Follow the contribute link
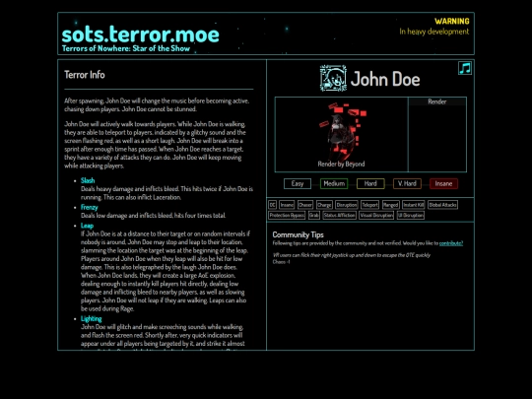 click(x=451, y=243)
